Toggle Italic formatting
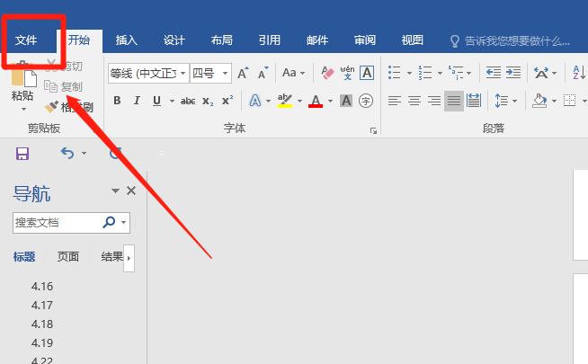 point(138,101)
